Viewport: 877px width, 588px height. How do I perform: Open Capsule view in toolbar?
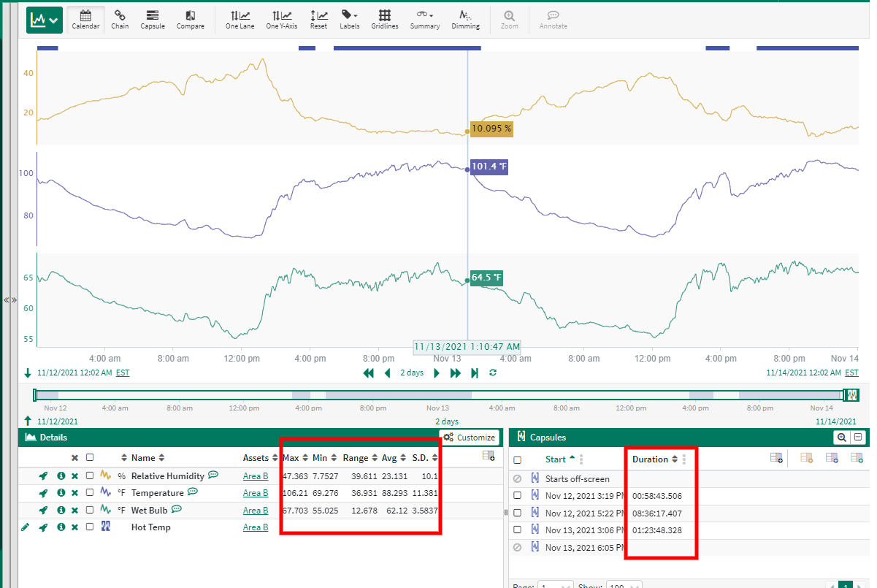click(x=152, y=19)
